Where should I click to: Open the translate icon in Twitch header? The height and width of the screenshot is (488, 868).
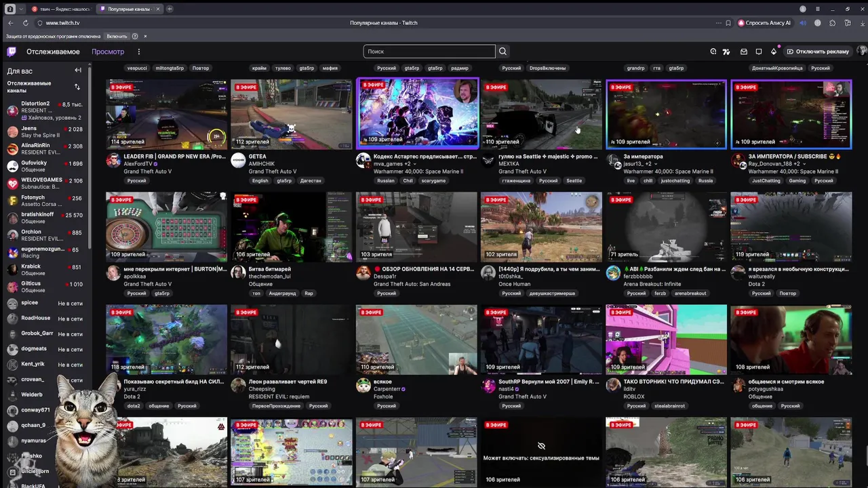(726, 52)
